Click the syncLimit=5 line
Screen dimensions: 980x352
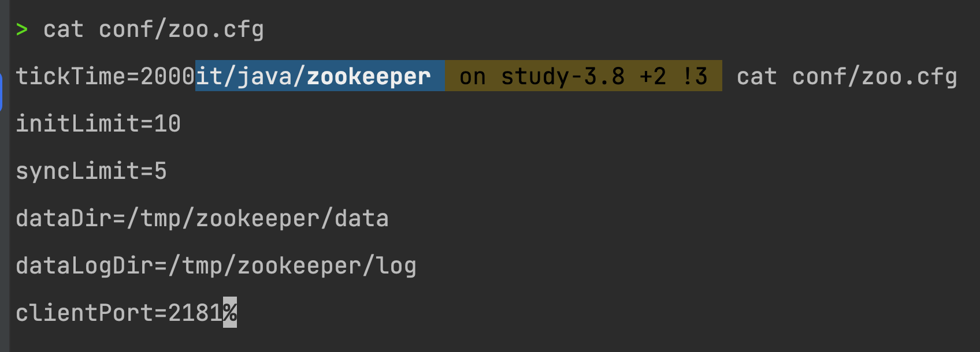(91, 171)
